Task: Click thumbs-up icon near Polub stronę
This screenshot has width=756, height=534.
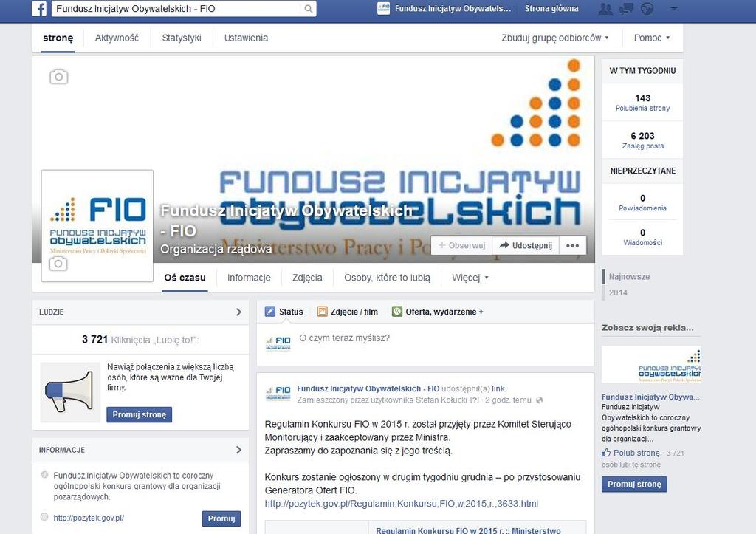Action: click(606, 453)
